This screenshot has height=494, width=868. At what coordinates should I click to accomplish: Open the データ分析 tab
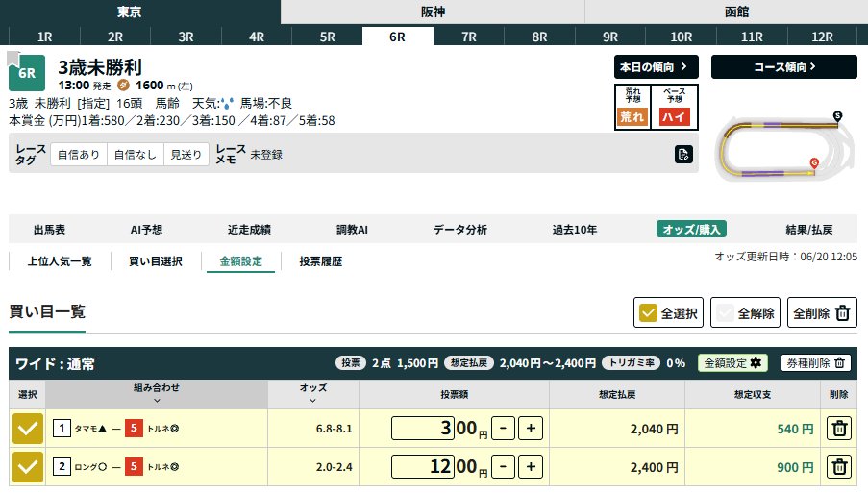point(460,230)
